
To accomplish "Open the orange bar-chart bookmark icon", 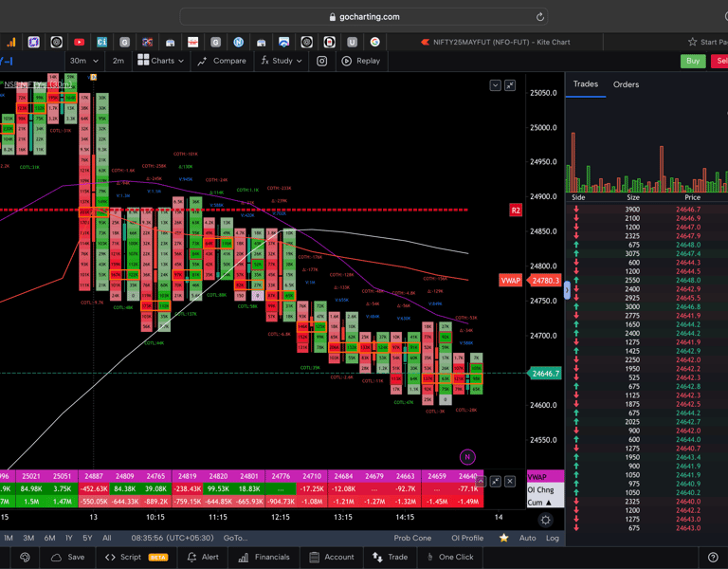I will (11, 43).
